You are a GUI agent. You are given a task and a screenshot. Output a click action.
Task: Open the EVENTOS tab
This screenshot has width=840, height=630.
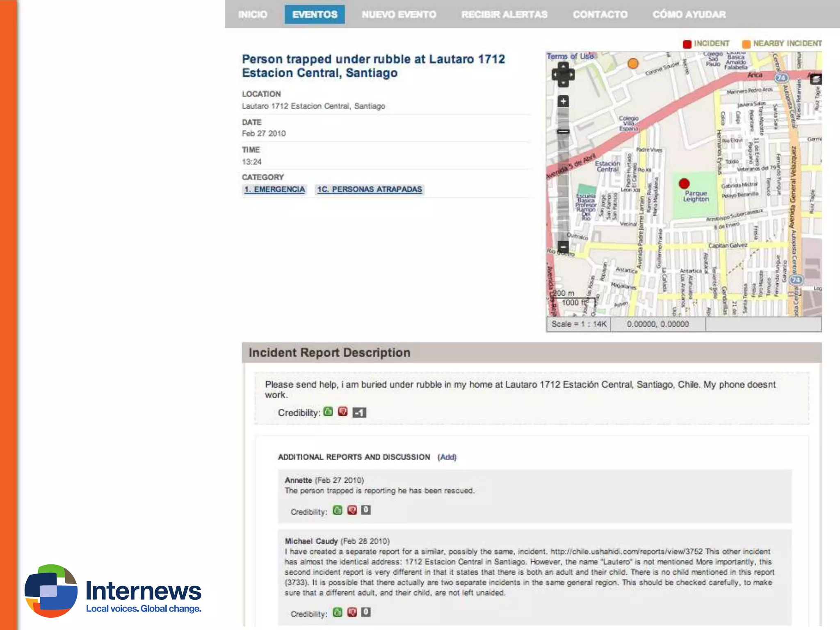click(315, 15)
